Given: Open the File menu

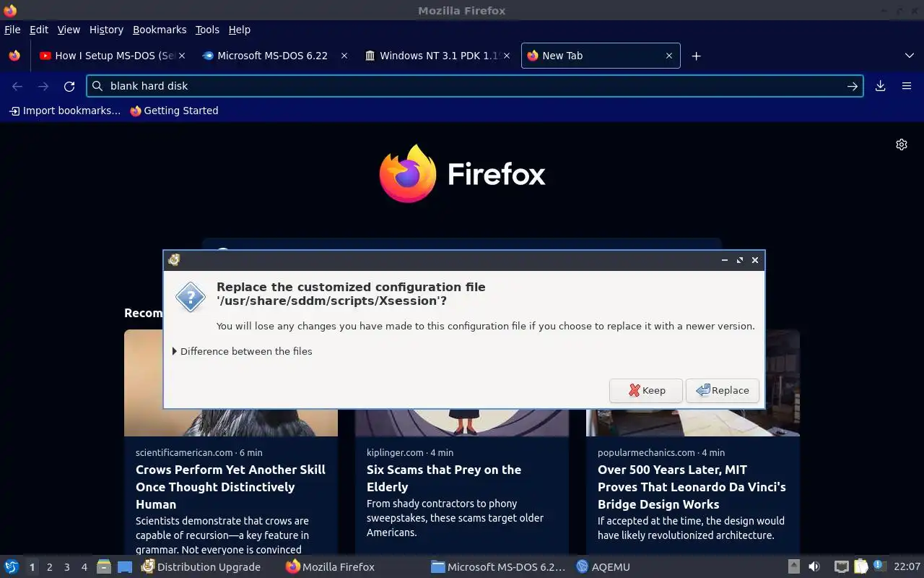Looking at the screenshot, I should [x=12, y=30].
